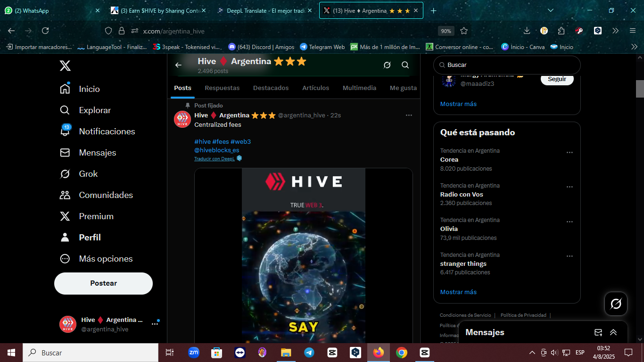644x362 pixels.
Task: Open Telegram from the taskbar
Action: (x=309, y=353)
